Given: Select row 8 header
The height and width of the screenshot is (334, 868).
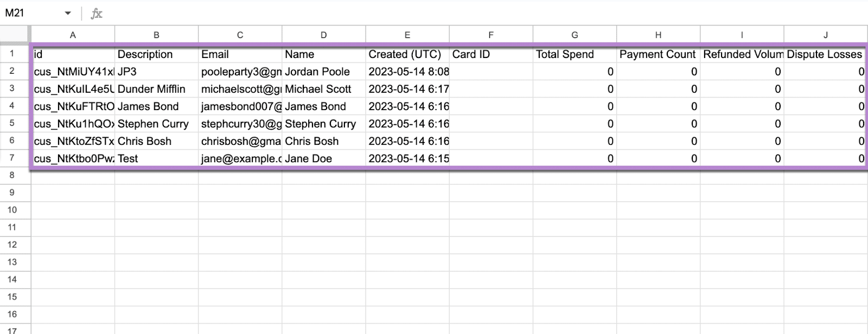Looking at the screenshot, I should [12, 175].
